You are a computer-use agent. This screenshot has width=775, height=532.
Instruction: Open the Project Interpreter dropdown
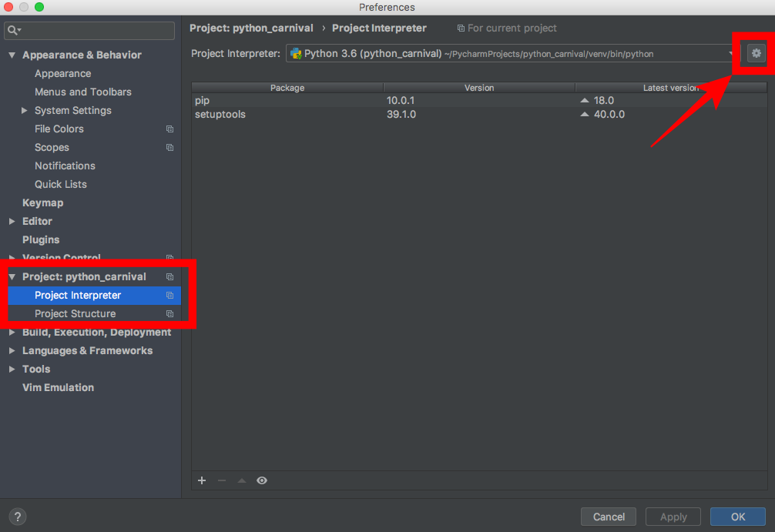point(732,53)
